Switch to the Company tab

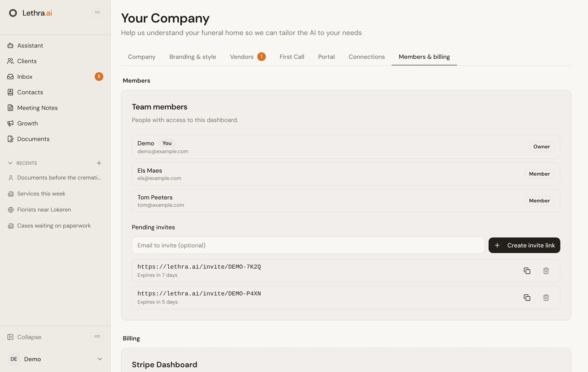point(142,57)
